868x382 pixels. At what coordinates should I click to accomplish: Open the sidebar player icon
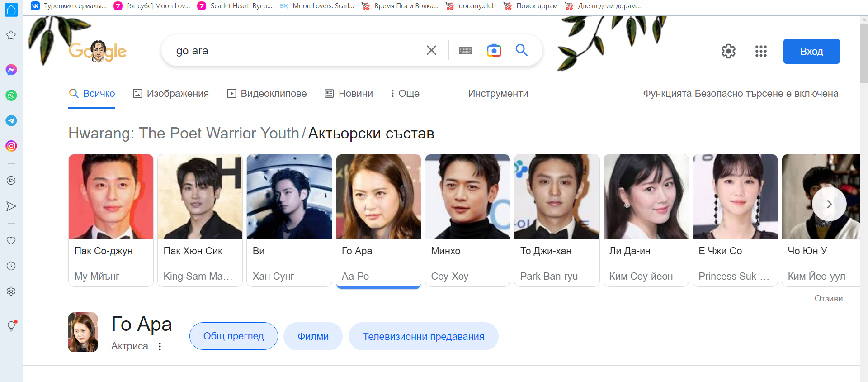click(x=11, y=181)
